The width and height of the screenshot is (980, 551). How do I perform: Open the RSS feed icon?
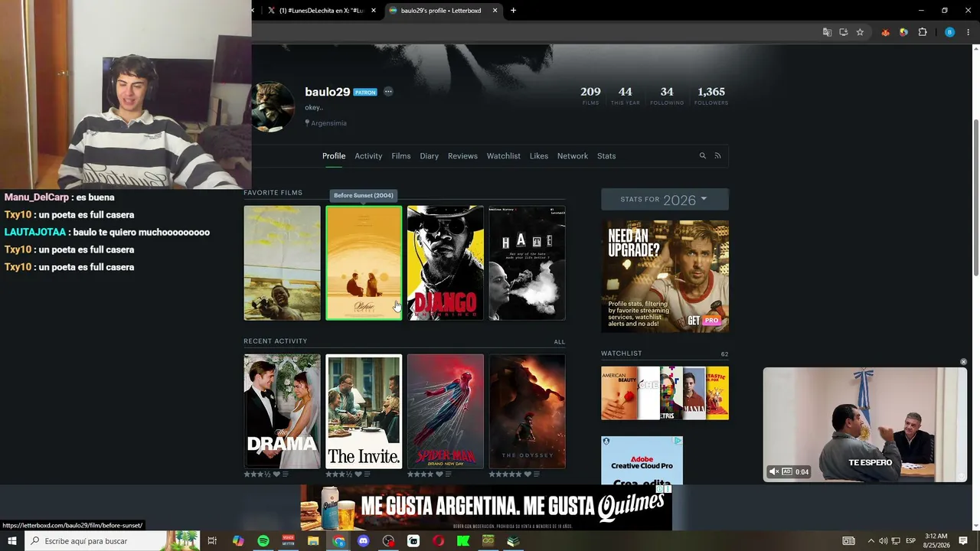717,156
